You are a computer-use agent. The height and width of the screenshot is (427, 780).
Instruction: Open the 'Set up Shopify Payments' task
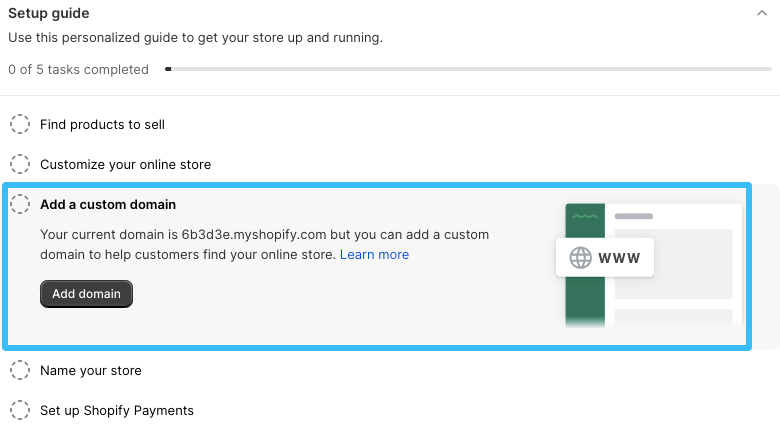click(117, 411)
